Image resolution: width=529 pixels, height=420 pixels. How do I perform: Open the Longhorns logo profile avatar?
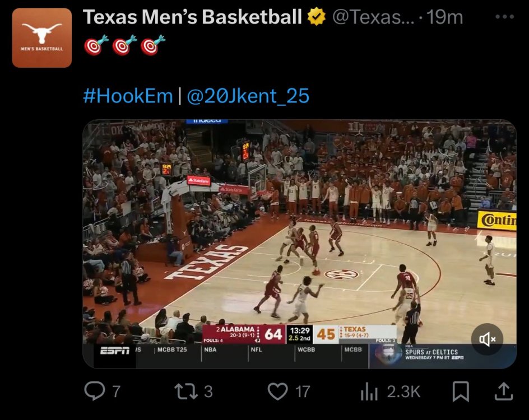(x=42, y=38)
